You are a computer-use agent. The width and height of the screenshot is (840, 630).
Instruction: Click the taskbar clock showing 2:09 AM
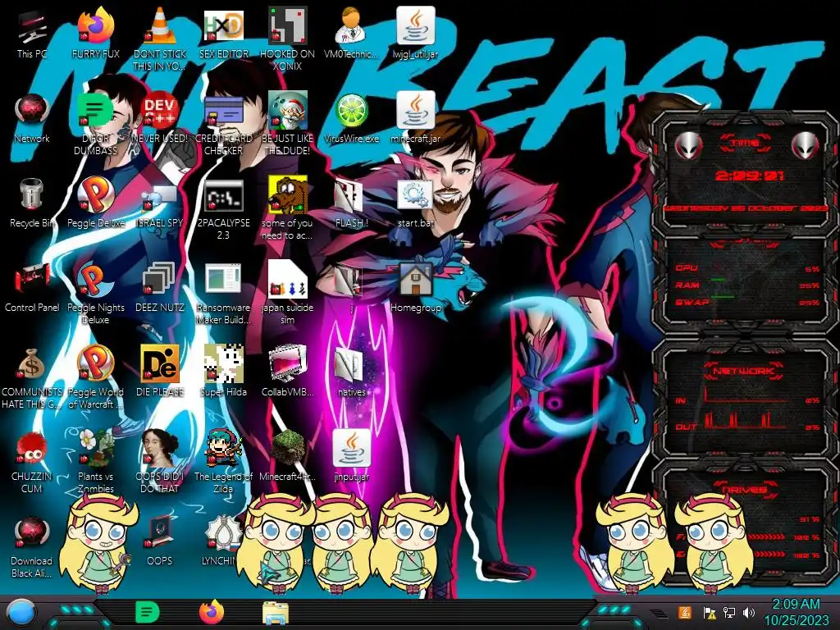[x=796, y=612]
